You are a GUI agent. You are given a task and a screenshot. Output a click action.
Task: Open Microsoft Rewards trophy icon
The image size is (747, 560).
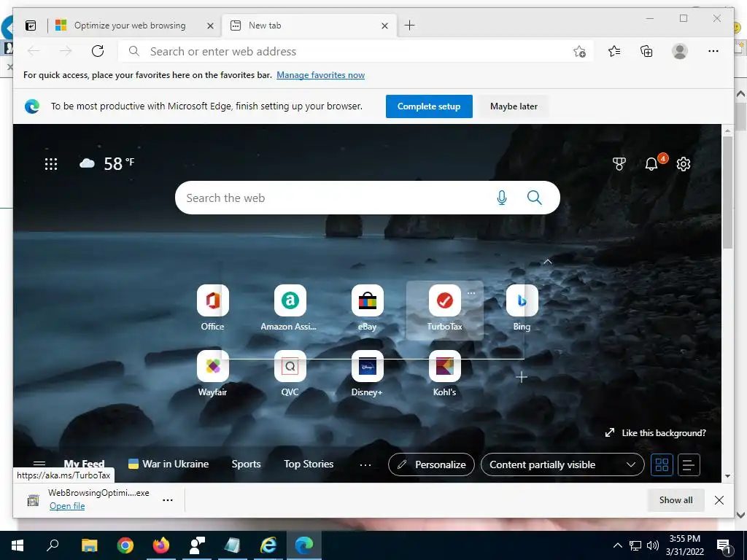619,164
